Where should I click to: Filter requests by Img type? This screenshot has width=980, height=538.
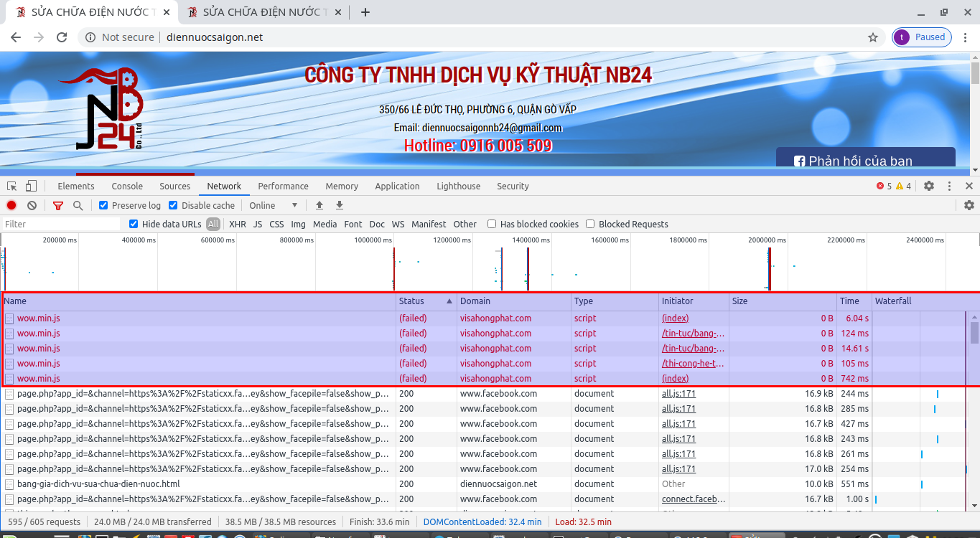299,224
